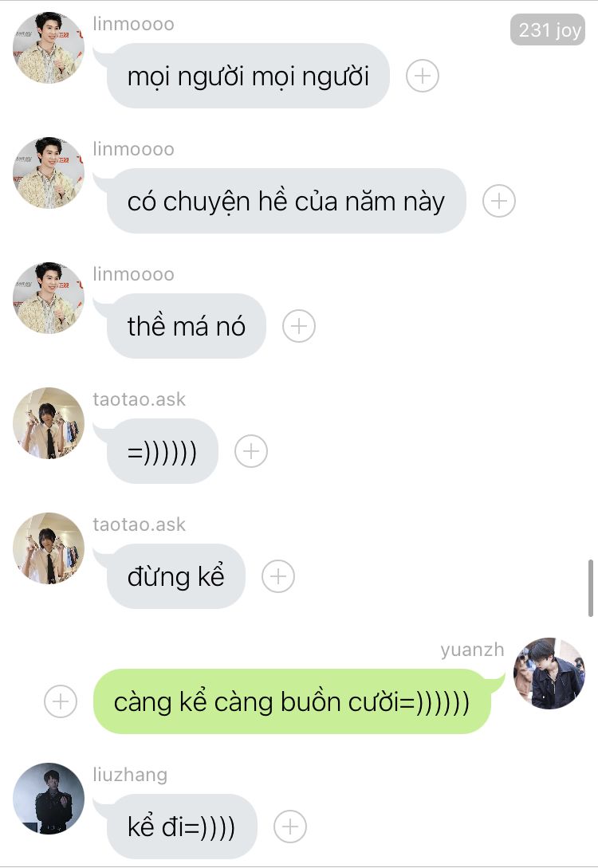Open liuzhang's dark avatar

coord(49,798)
